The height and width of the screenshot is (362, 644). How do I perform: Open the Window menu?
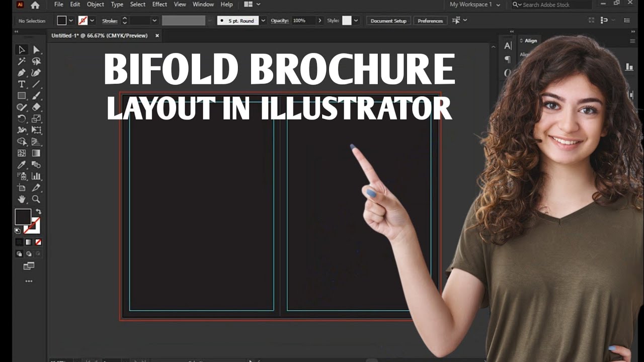(203, 4)
